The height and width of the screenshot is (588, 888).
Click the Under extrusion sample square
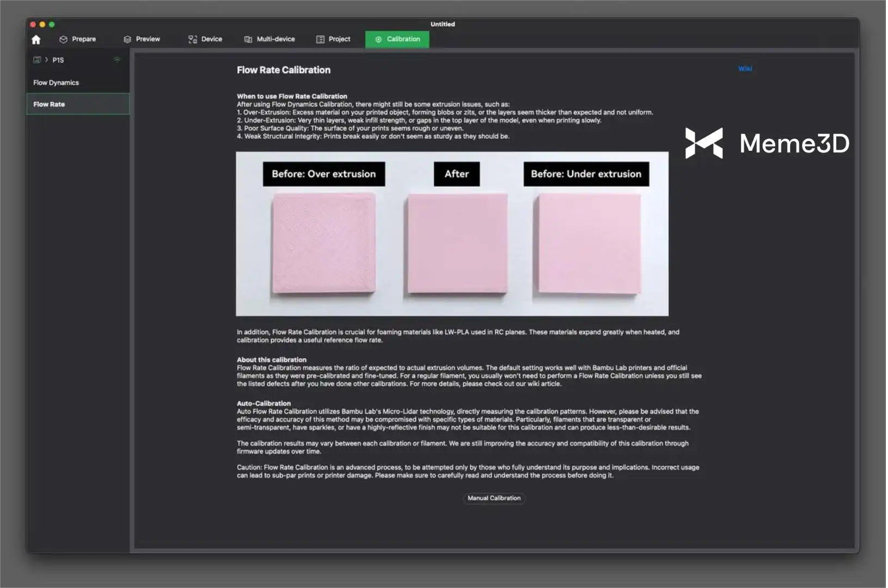pos(589,243)
